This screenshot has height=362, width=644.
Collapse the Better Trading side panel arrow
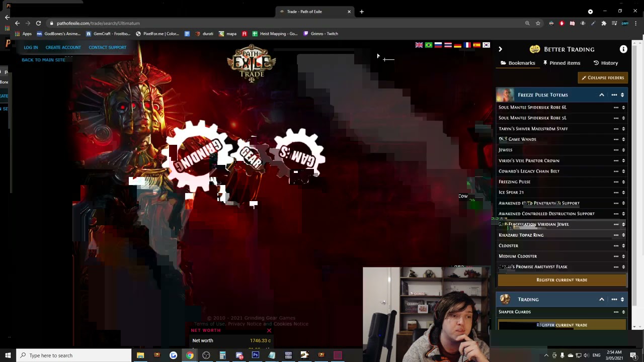[x=500, y=49]
